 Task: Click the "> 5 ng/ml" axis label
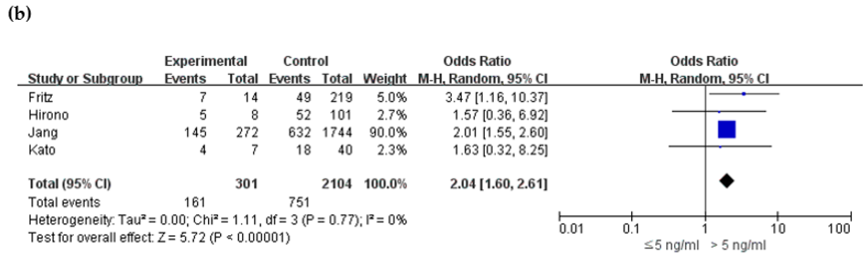[x=739, y=245]
